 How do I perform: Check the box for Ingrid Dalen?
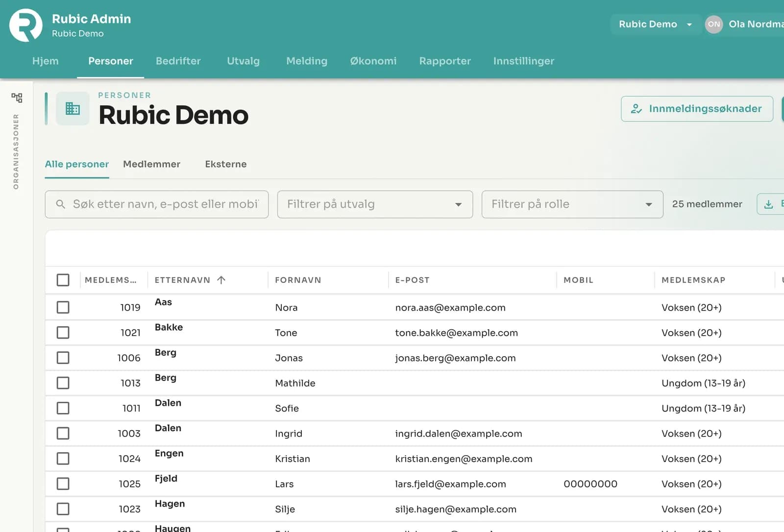pos(63,433)
